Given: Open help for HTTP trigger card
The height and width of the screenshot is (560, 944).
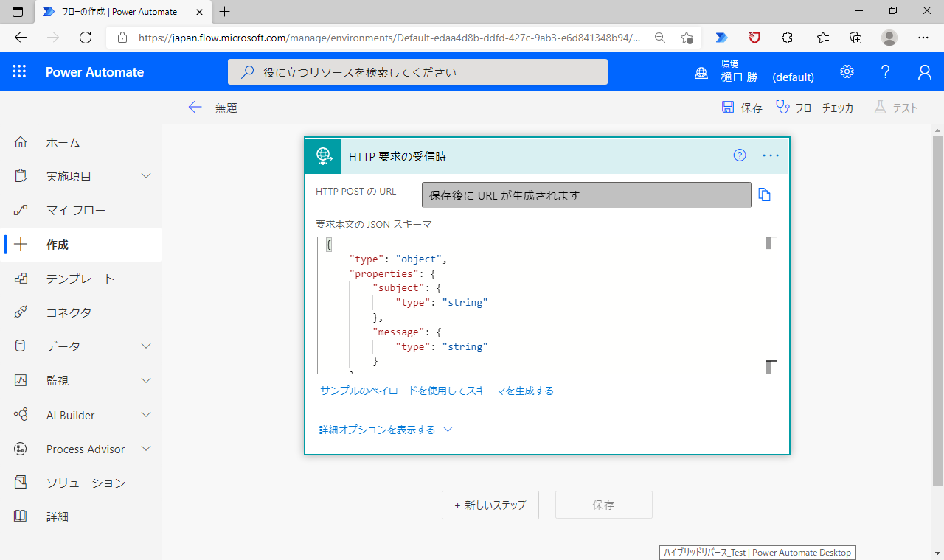Looking at the screenshot, I should pyautogui.click(x=740, y=155).
